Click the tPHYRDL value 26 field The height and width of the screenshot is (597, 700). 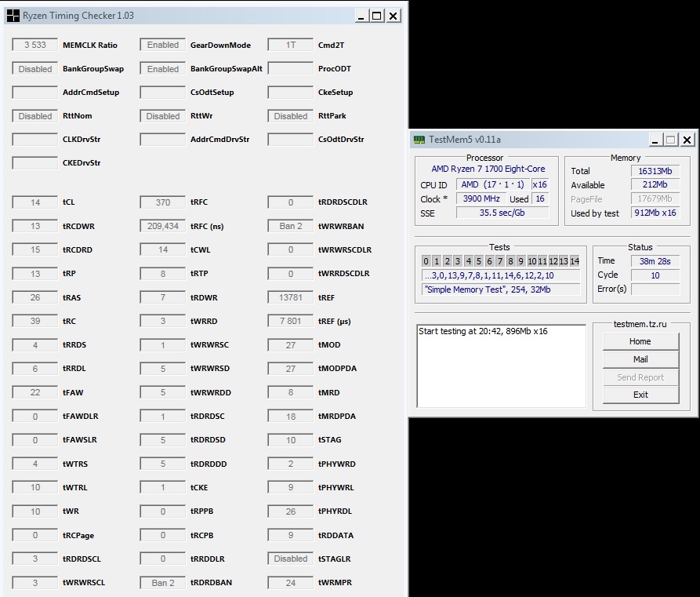(290, 511)
